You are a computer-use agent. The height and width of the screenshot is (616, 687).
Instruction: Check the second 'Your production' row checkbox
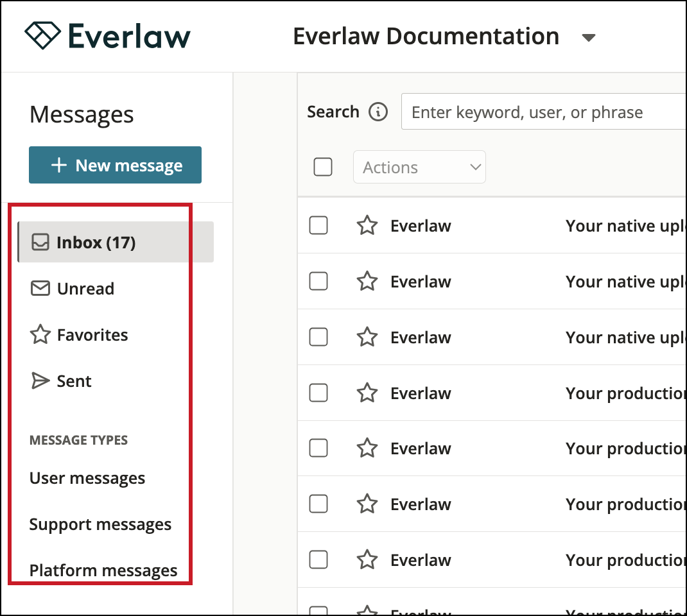(x=318, y=449)
